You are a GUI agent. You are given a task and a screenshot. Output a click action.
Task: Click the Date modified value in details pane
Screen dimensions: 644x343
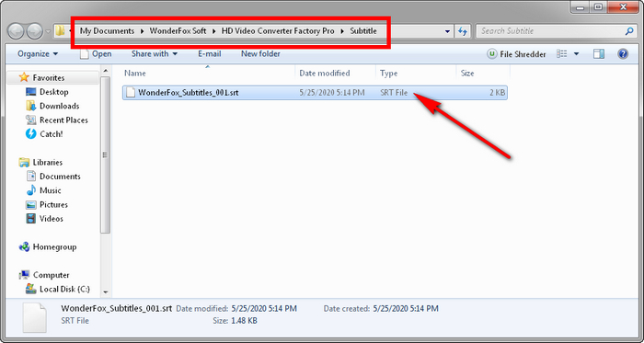(x=264, y=308)
